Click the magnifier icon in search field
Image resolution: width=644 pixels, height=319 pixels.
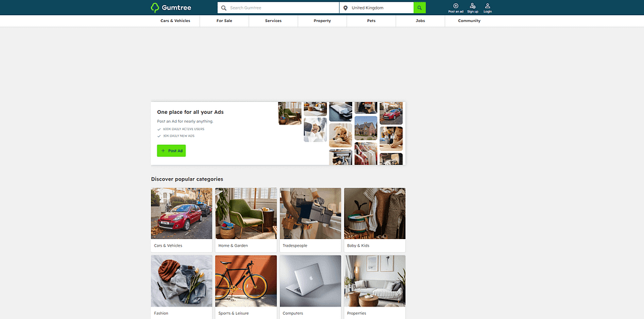click(x=224, y=8)
